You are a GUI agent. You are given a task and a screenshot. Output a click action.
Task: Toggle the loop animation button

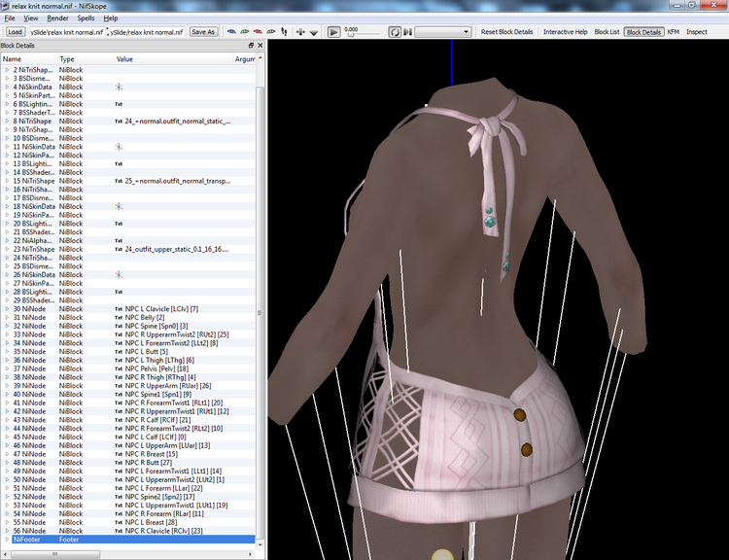[395, 32]
